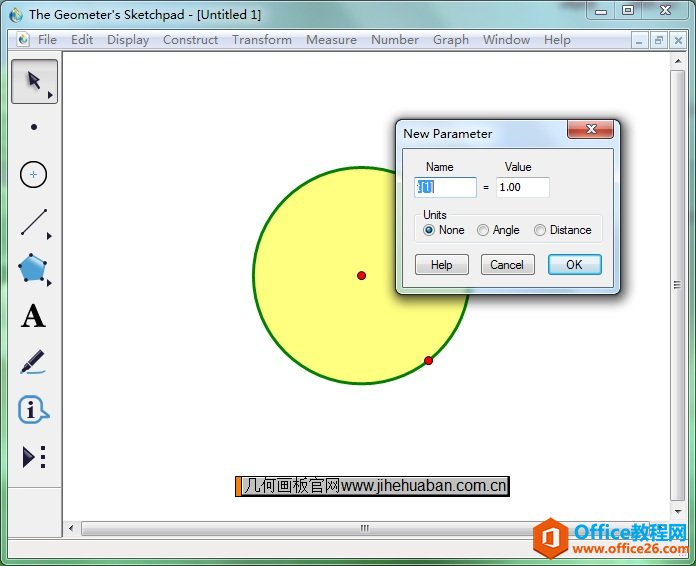Select the Polygon tool
The height and width of the screenshot is (566, 696).
(x=34, y=269)
